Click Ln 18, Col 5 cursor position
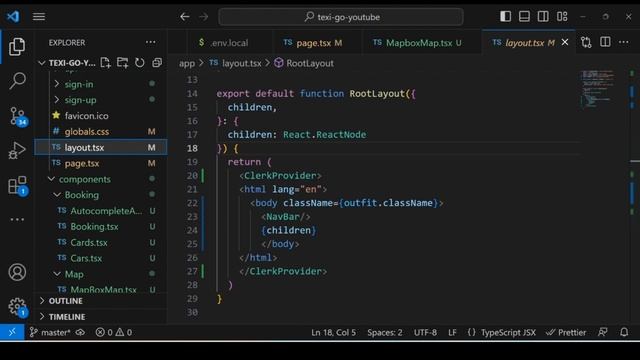Viewport: 640px width, 360px height. pos(333,333)
